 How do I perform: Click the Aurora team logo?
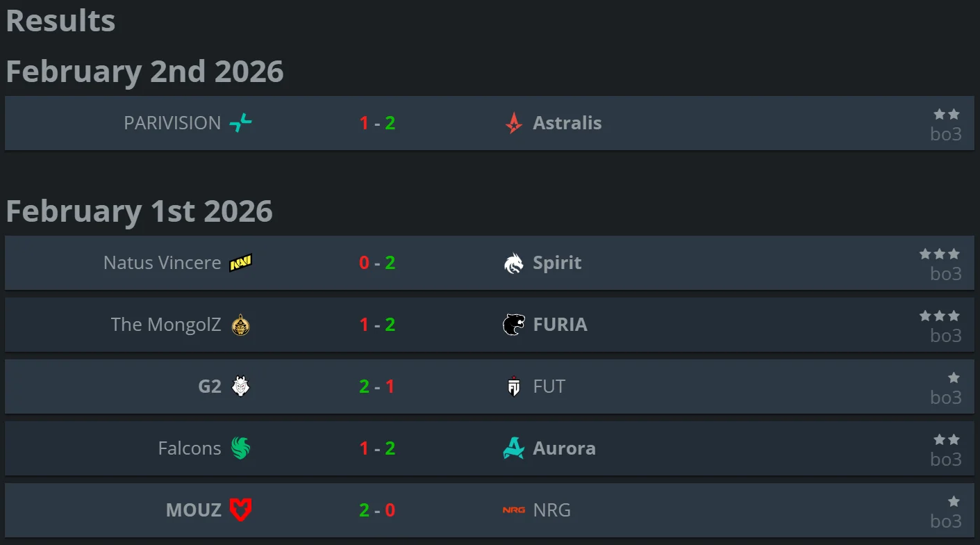coord(513,448)
